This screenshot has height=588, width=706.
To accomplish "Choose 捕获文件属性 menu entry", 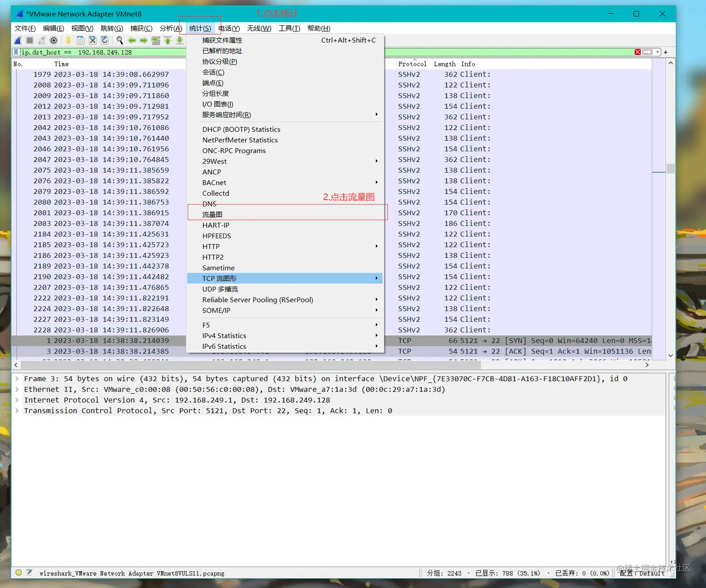I will click(285, 40).
